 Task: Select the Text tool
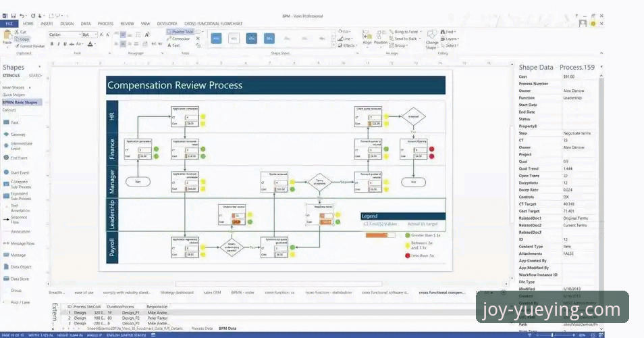tap(174, 45)
